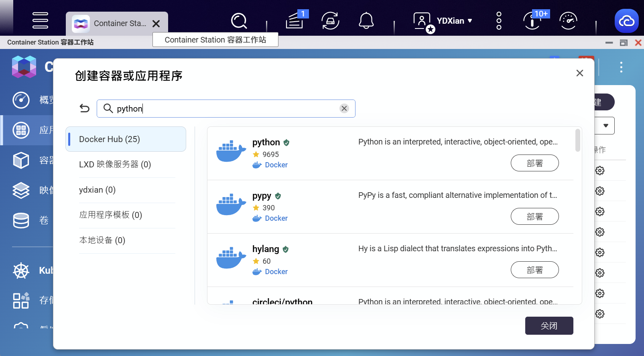Select LXD 映像服务器 (0) category
This screenshot has width=644, height=356.
click(x=127, y=165)
